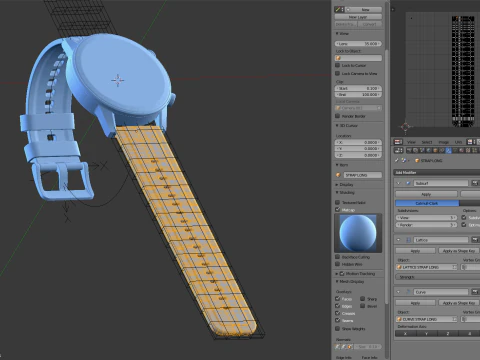Click the STRAP.LONG item name field

(x=363, y=175)
